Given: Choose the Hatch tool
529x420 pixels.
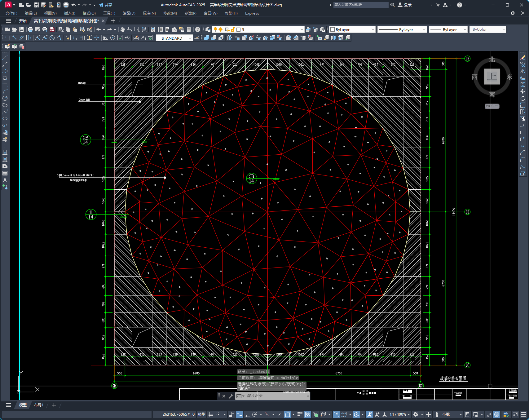Looking at the screenshot, I should pos(5,153).
